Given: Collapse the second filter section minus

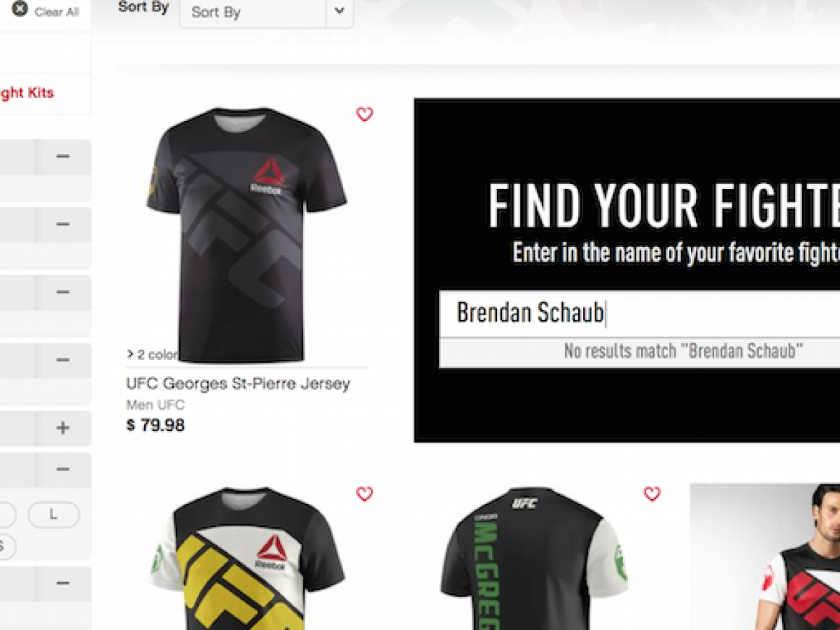Looking at the screenshot, I should click(63, 225).
